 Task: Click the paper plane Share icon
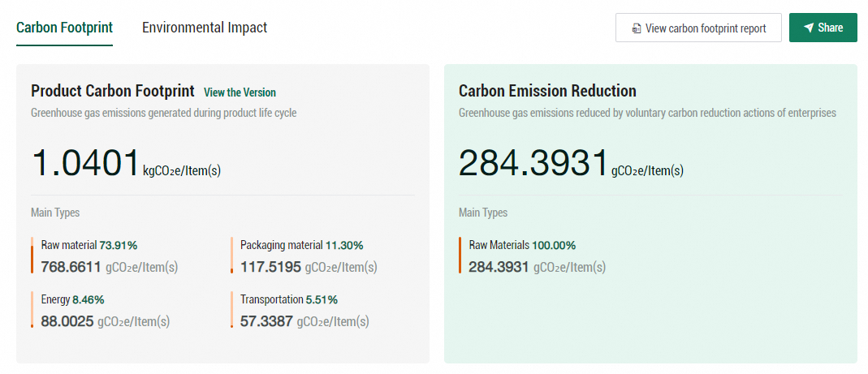pyautogui.click(x=809, y=28)
